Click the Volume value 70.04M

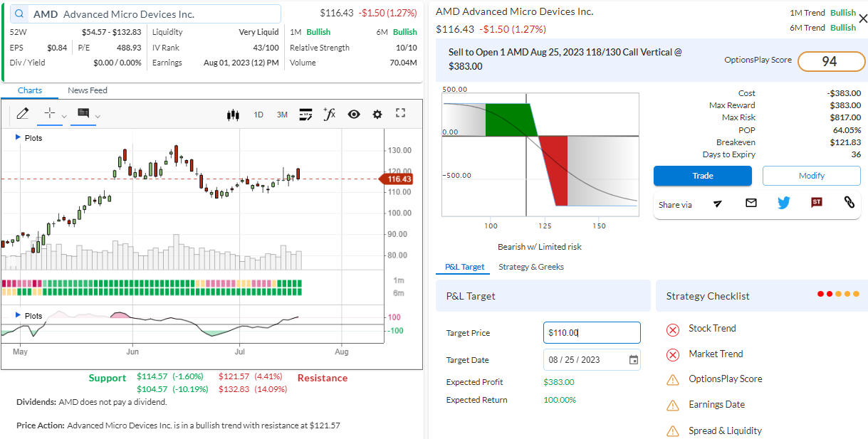(403, 63)
